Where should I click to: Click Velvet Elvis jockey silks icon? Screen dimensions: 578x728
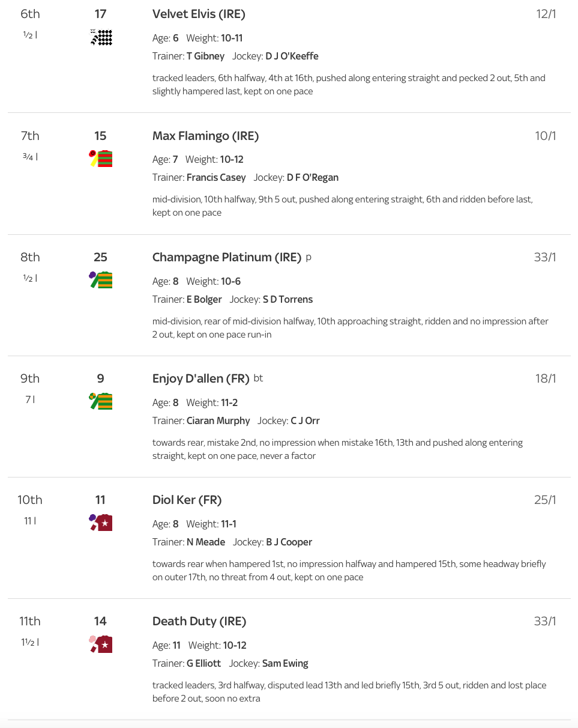[101, 37]
